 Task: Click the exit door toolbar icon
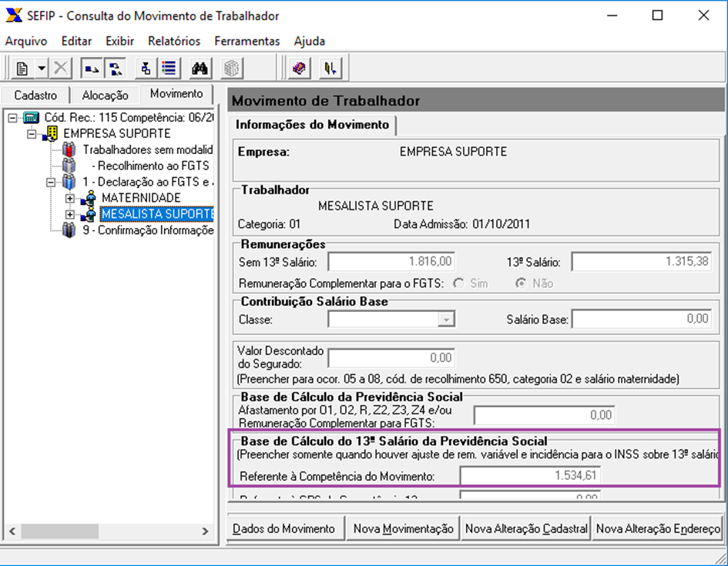[330, 69]
